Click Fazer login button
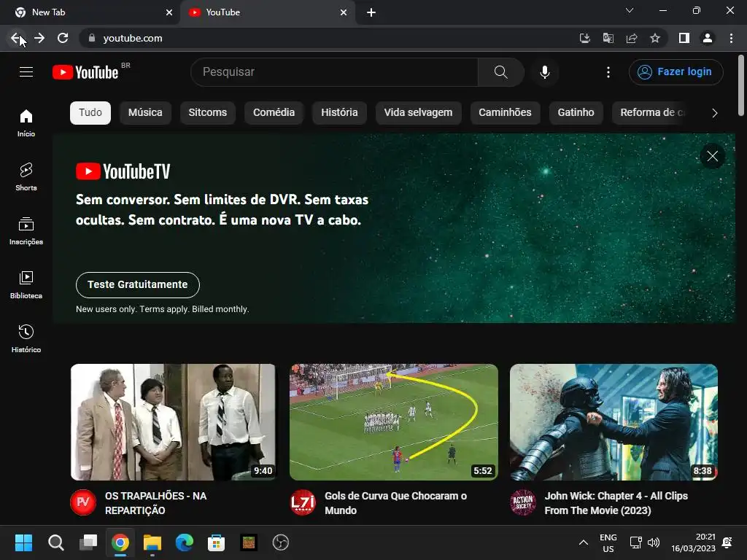The image size is (747, 560). [x=676, y=72]
